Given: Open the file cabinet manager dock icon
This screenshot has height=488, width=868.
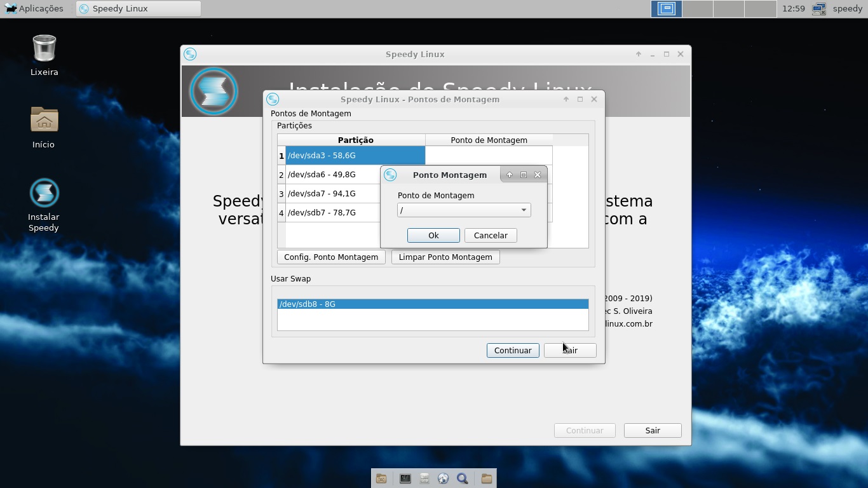Looking at the screenshot, I should click(x=424, y=478).
